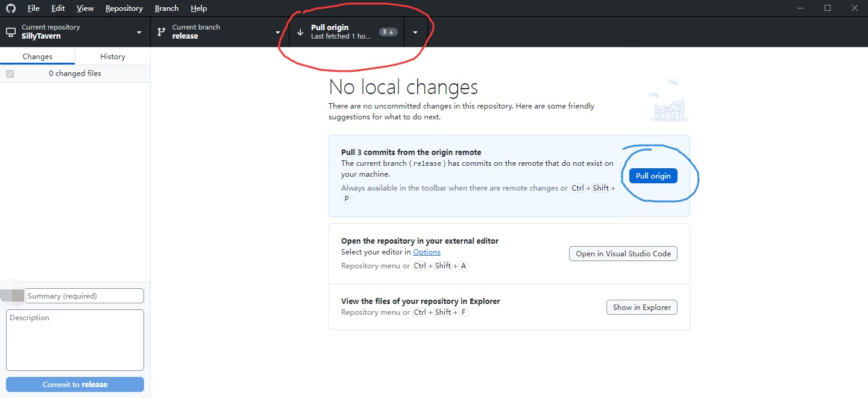Open the View menu
This screenshot has height=398, width=868.
click(85, 8)
